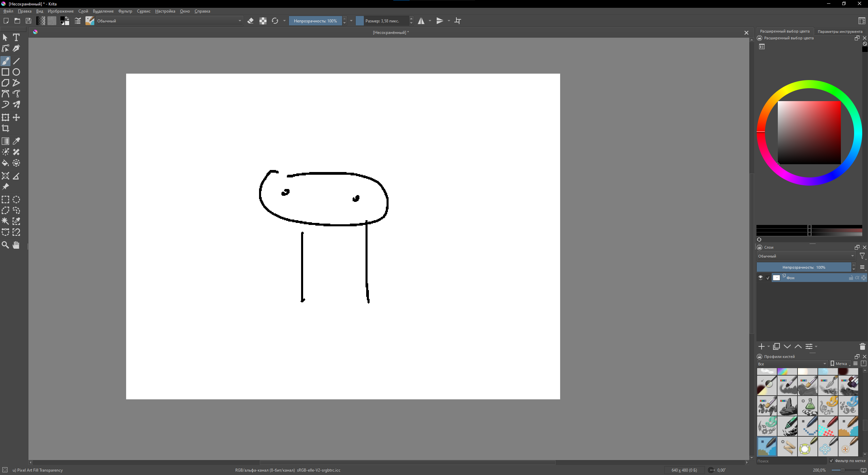Select the Ellipse tool
868x475 pixels.
pos(16,72)
